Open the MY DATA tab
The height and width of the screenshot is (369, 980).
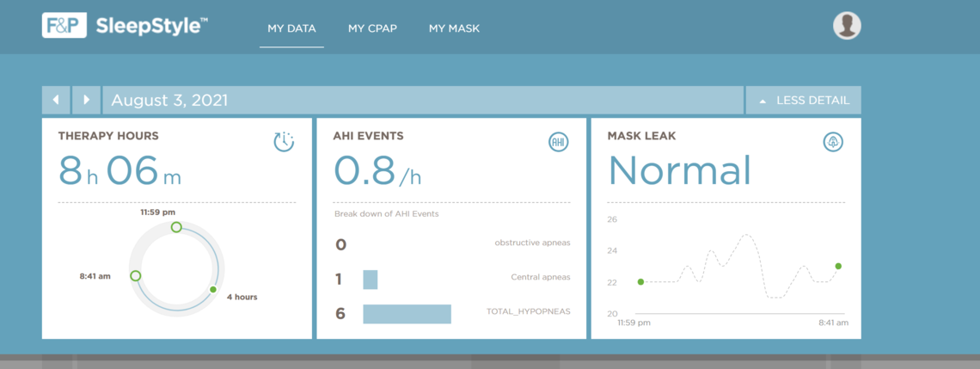pyautogui.click(x=292, y=28)
